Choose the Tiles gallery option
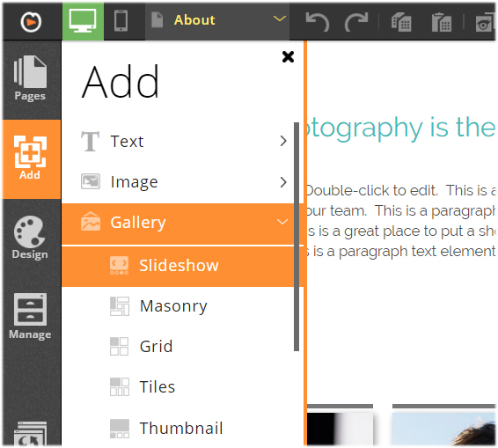 click(183, 387)
